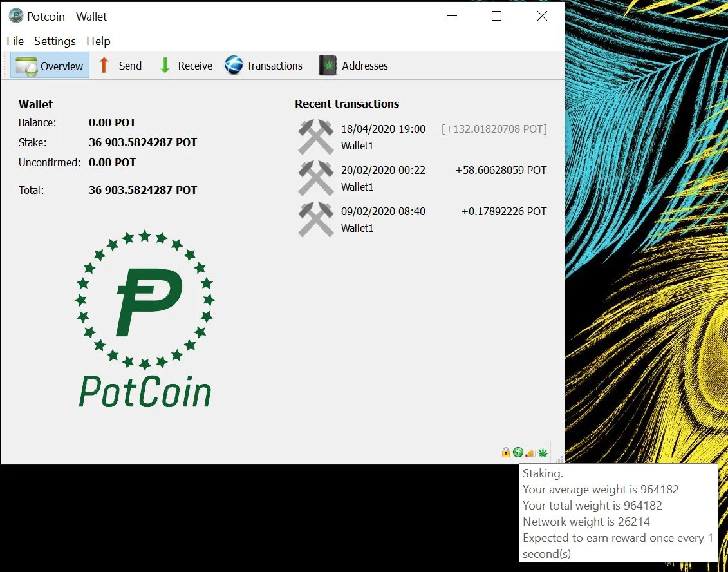Open the Overview tab

(x=50, y=66)
